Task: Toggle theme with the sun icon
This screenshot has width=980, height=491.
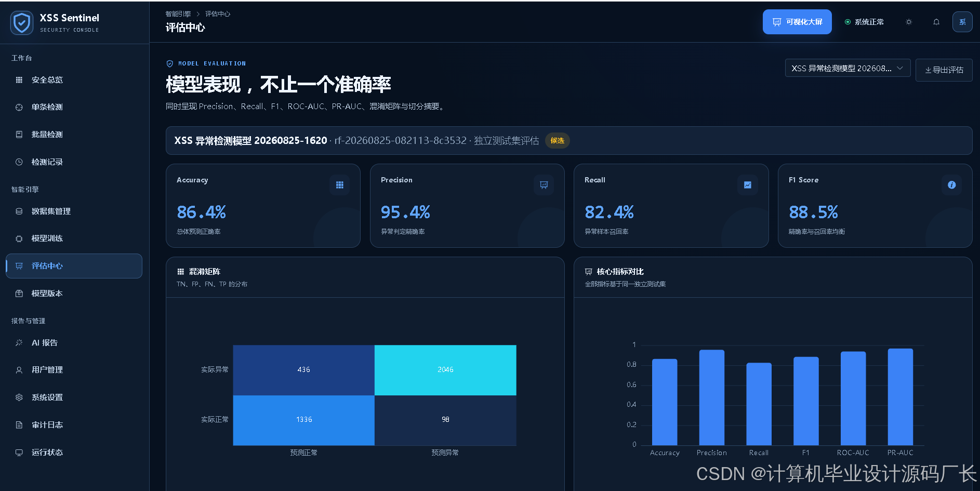Action: pos(909,22)
